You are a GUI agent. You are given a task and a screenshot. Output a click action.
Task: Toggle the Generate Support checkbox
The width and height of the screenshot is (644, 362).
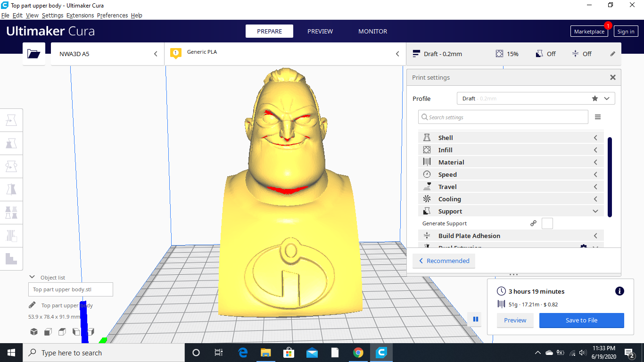click(547, 223)
